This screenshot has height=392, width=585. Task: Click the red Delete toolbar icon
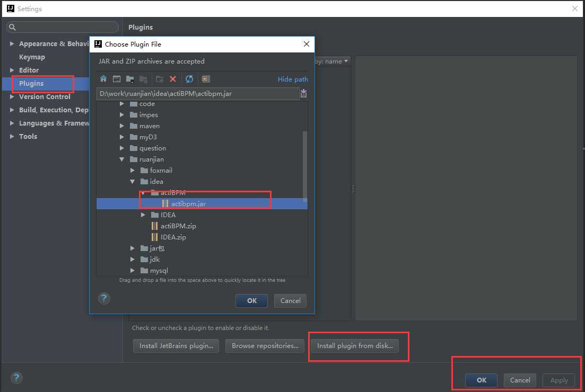click(173, 78)
